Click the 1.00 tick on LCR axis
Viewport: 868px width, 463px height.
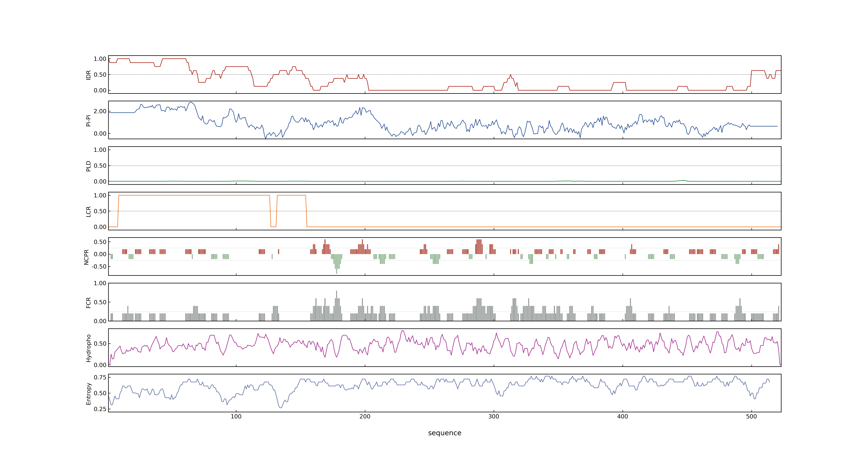tap(100, 195)
